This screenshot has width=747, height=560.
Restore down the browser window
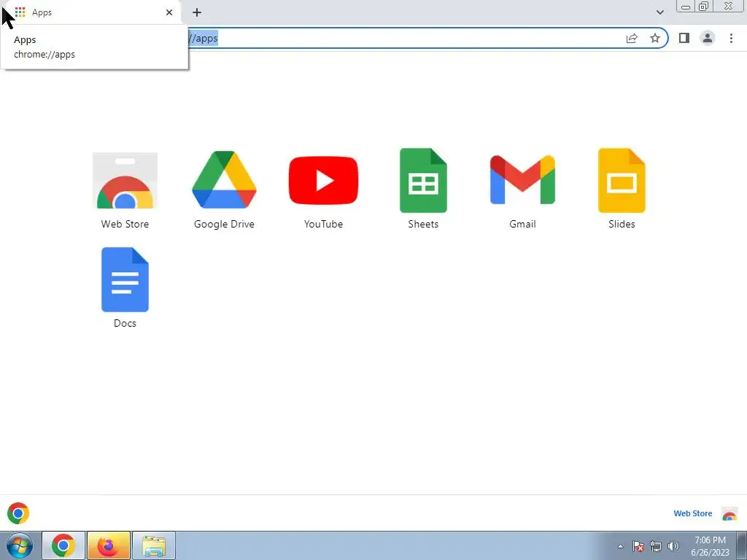tap(704, 6)
